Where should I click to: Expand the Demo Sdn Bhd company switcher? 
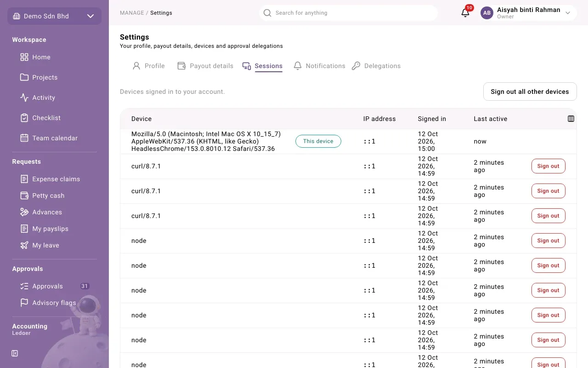click(x=54, y=16)
